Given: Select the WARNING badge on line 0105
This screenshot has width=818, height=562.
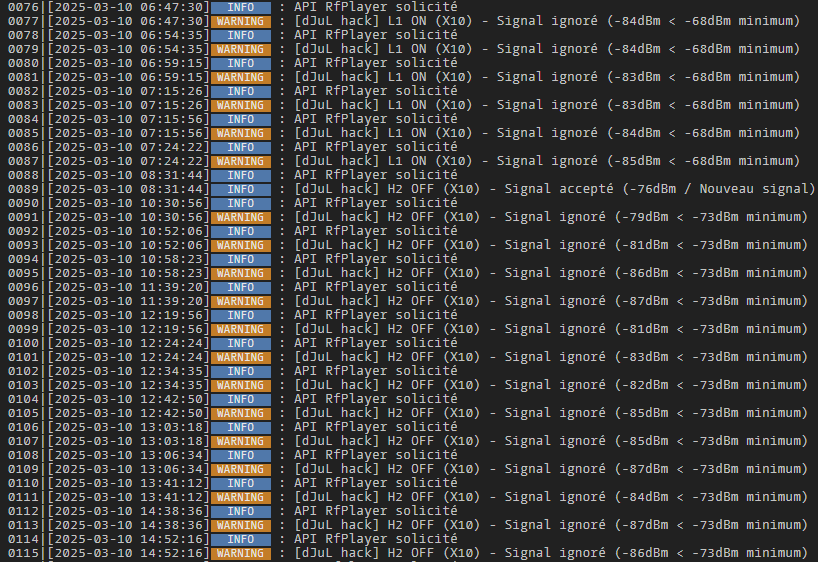Looking at the screenshot, I should [x=240, y=413].
